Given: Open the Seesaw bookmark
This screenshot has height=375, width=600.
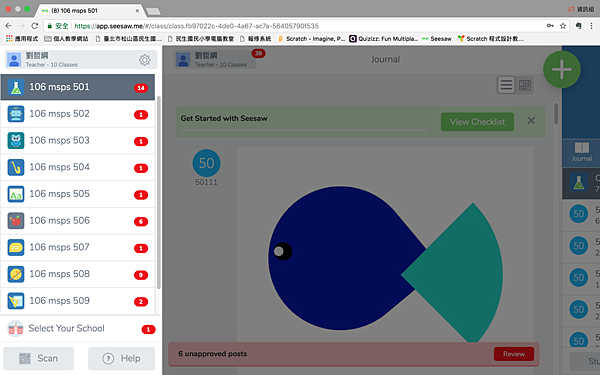Looking at the screenshot, I should 437,39.
